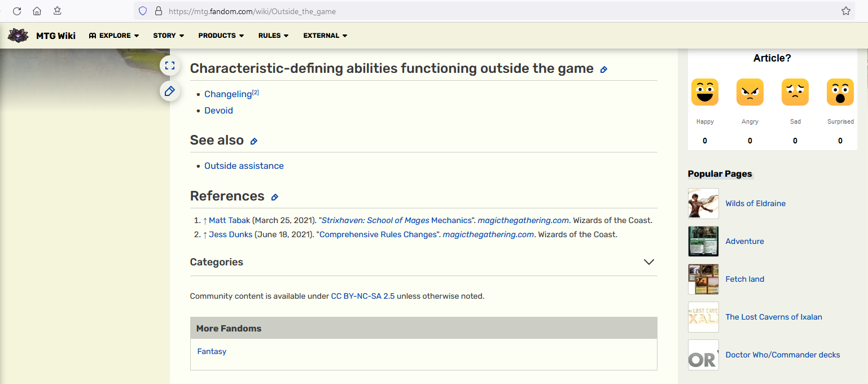This screenshot has height=384, width=868.
Task: React with the Angry emoji face
Action: point(749,92)
